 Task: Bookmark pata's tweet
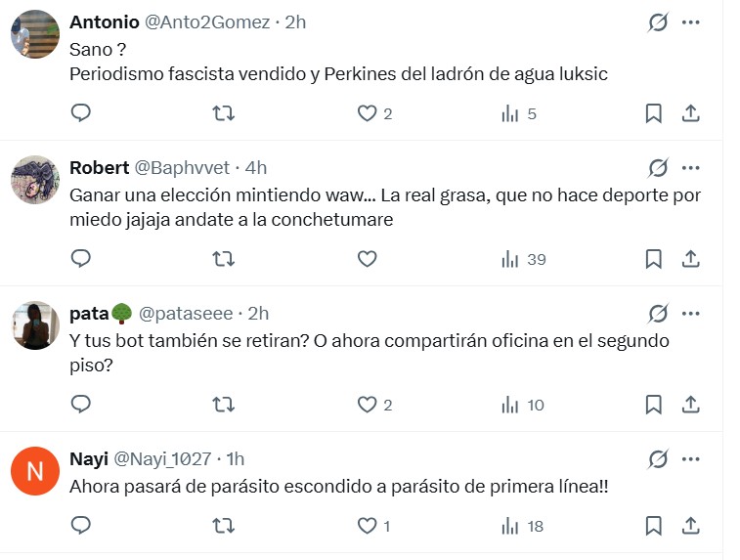[x=653, y=405]
